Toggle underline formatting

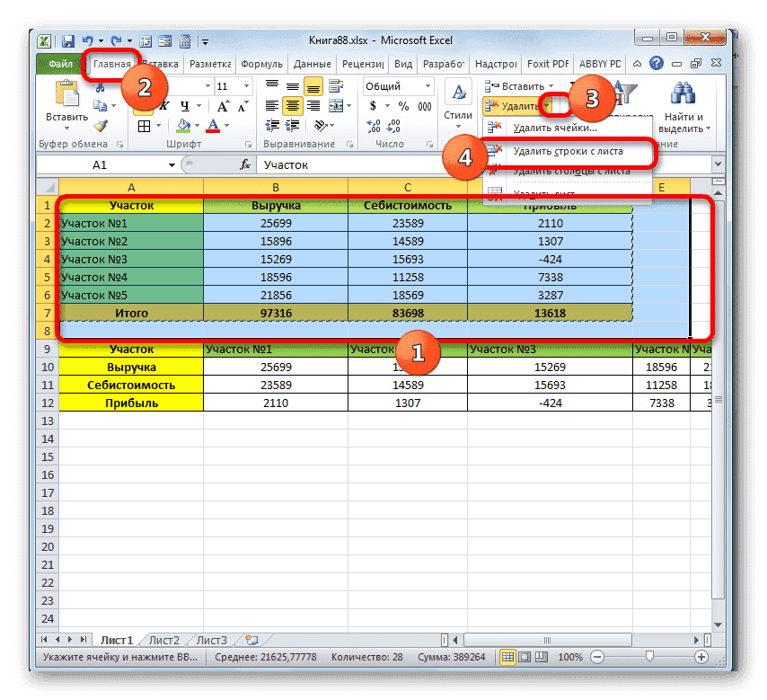pos(184,105)
